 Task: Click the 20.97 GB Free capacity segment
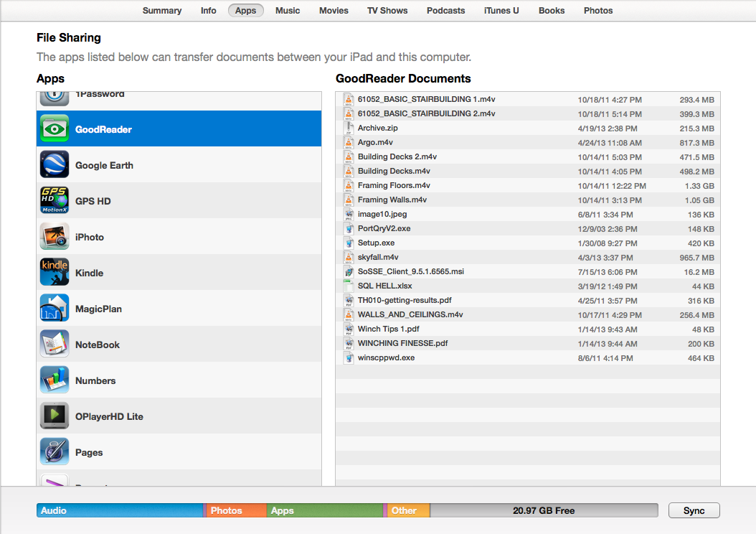[x=544, y=510]
